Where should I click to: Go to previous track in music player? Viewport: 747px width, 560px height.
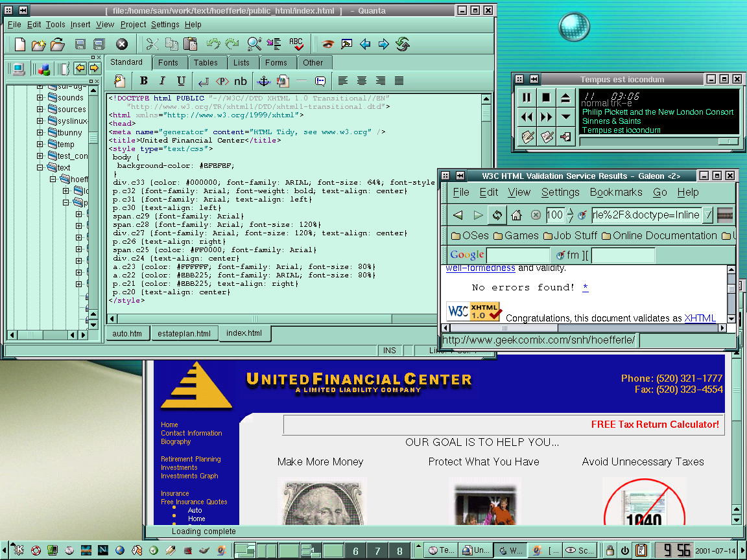click(527, 117)
